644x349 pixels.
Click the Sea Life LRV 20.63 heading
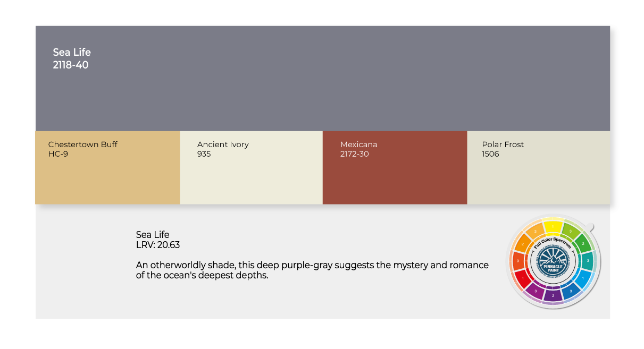(x=158, y=240)
